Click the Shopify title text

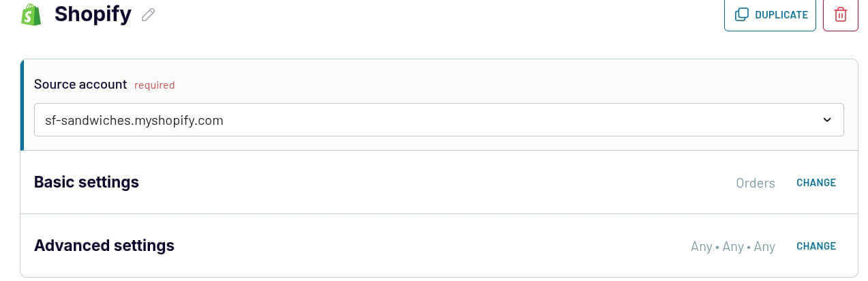pyautogui.click(x=93, y=14)
